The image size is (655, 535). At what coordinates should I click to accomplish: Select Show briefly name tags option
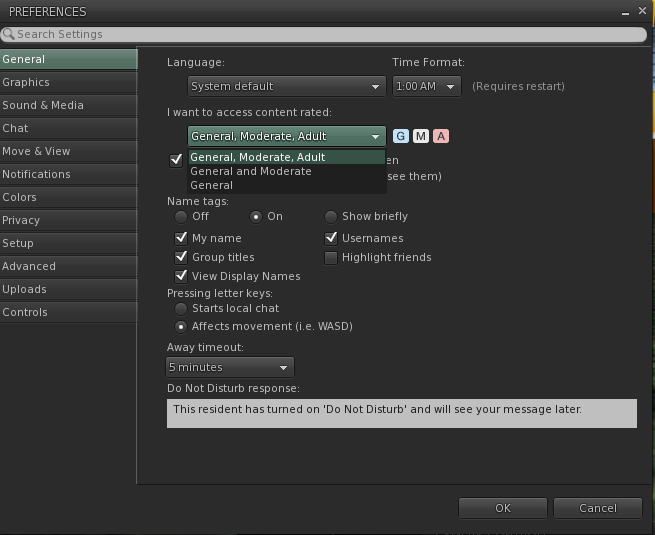pos(331,216)
